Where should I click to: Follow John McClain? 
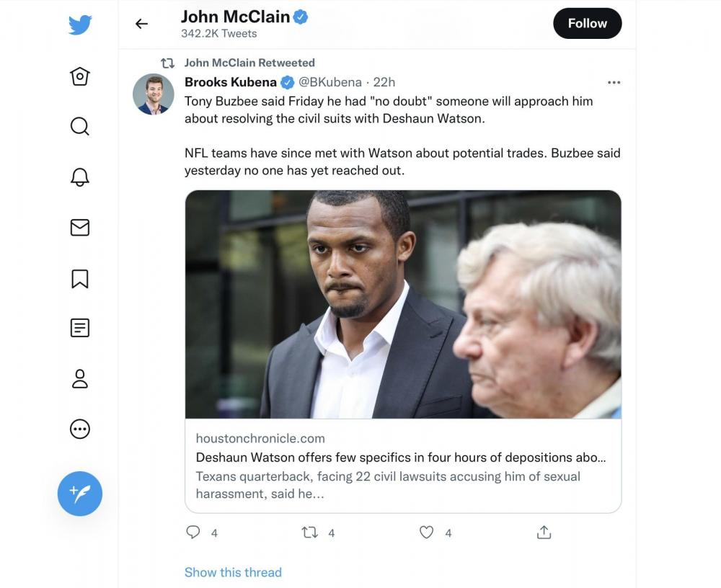coord(587,24)
